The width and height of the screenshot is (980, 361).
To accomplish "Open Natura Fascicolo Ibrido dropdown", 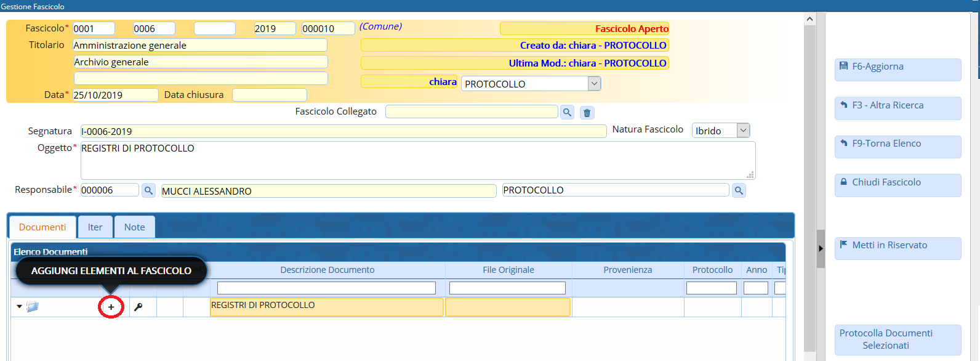I will (x=743, y=131).
